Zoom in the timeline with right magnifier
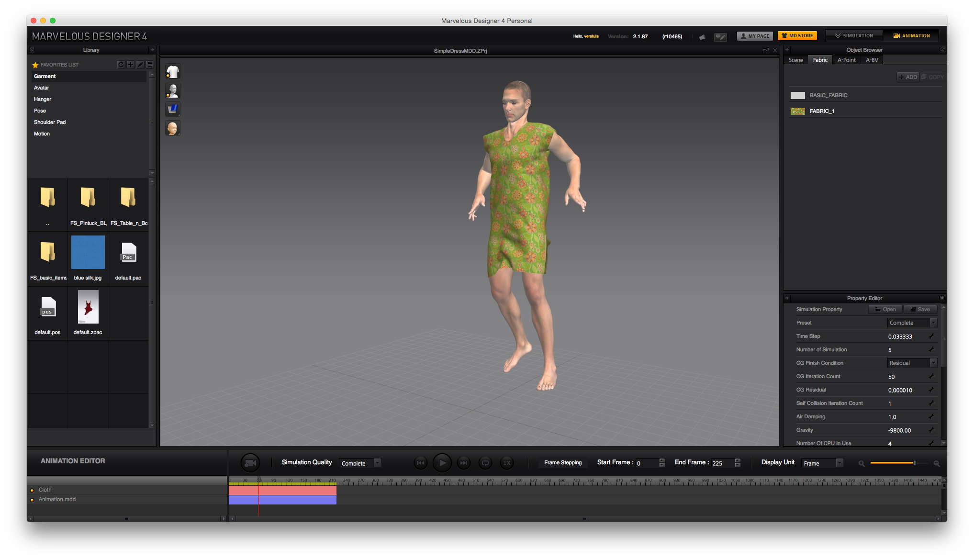The height and width of the screenshot is (560, 974). pos(937,463)
